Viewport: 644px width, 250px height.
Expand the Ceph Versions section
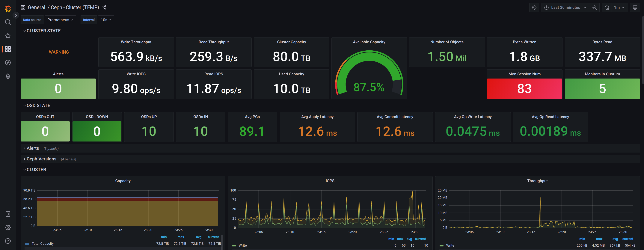coord(41,159)
